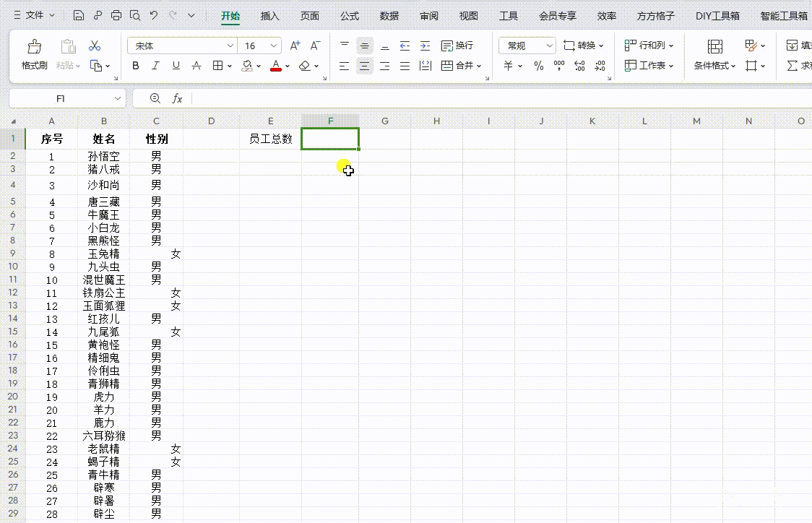The image size is (812, 523).
Task: Click the zoom magnifier icon in formula bar
Action: tap(155, 98)
